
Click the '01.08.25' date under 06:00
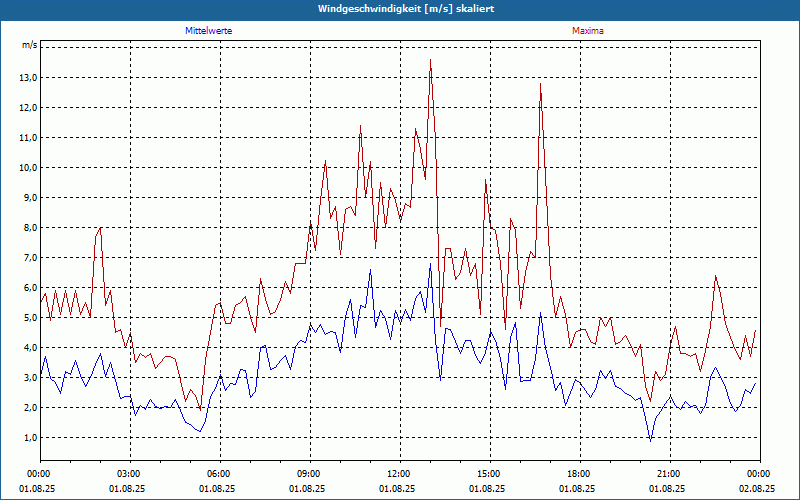[217, 489]
